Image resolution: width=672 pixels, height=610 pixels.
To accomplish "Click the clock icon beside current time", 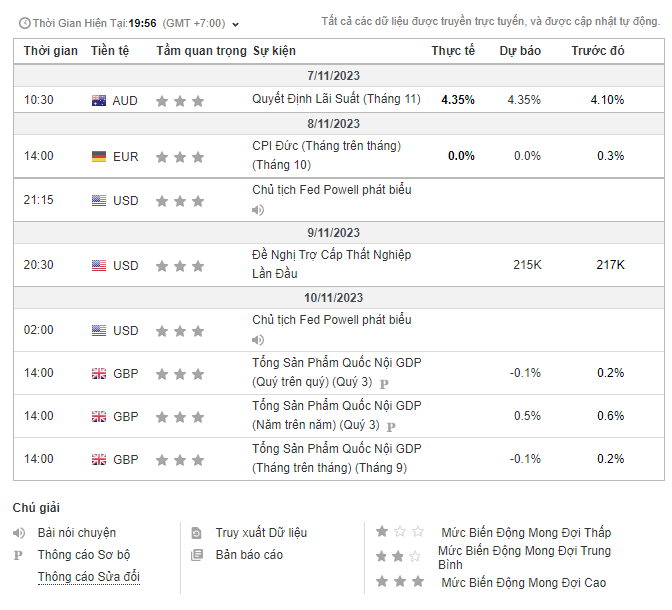I will click(22, 23).
